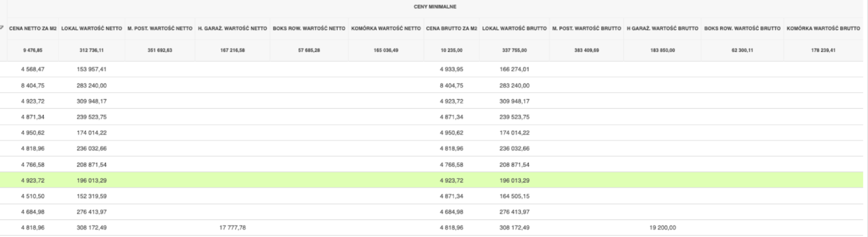Click 196 013,29 brutto in the highlighted row
The width and height of the screenshot is (868, 237).
click(x=514, y=180)
